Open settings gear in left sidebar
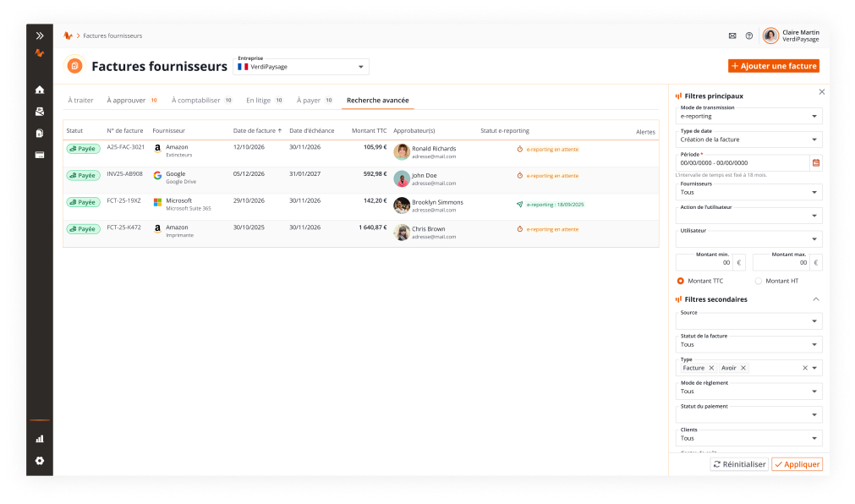855x504 pixels. click(40, 461)
